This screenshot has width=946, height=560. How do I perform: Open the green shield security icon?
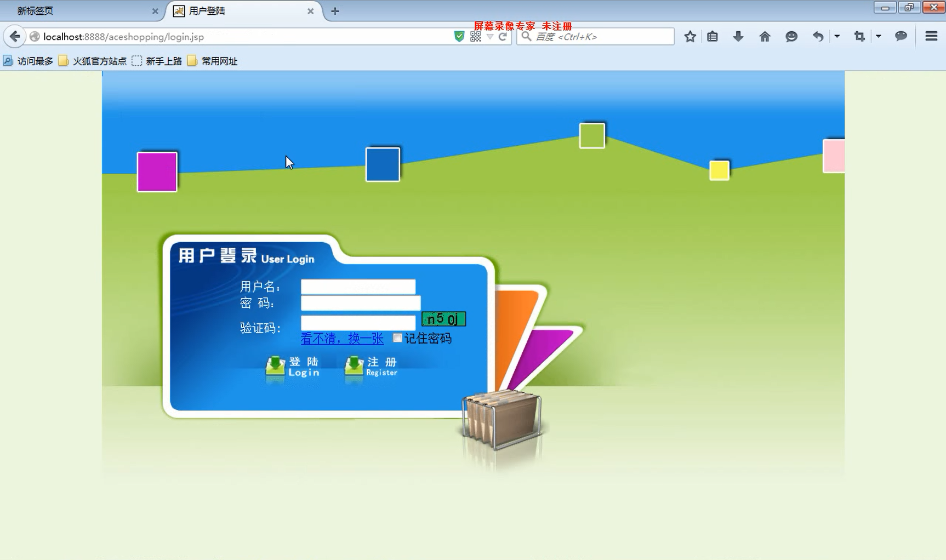click(x=459, y=37)
